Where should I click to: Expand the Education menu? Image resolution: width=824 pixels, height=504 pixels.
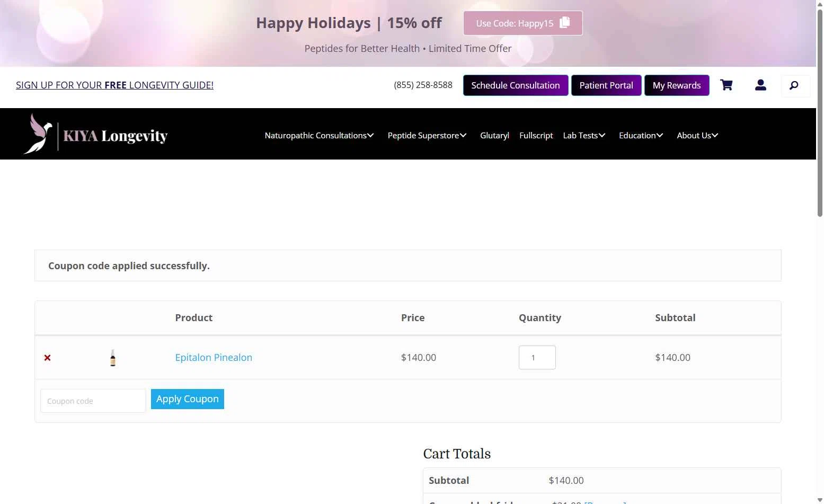(x=641, y=135)
